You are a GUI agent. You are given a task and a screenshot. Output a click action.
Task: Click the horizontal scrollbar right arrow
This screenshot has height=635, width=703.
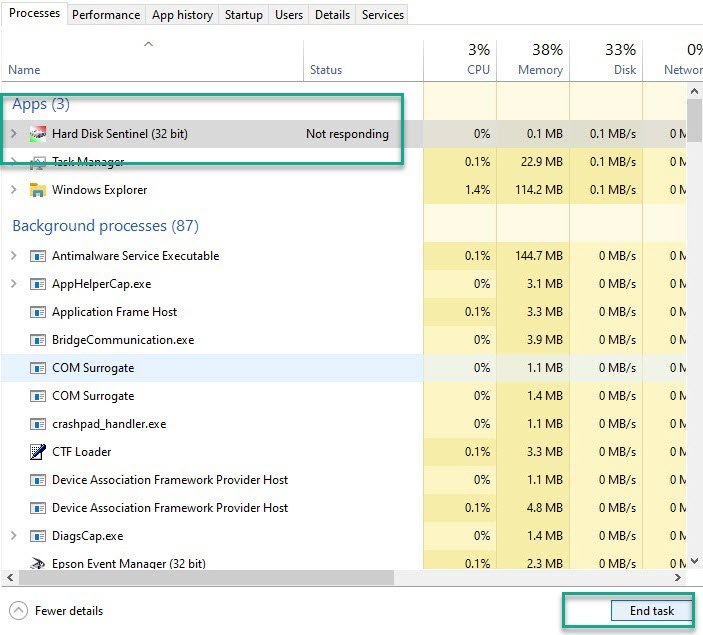click(678, 578)
